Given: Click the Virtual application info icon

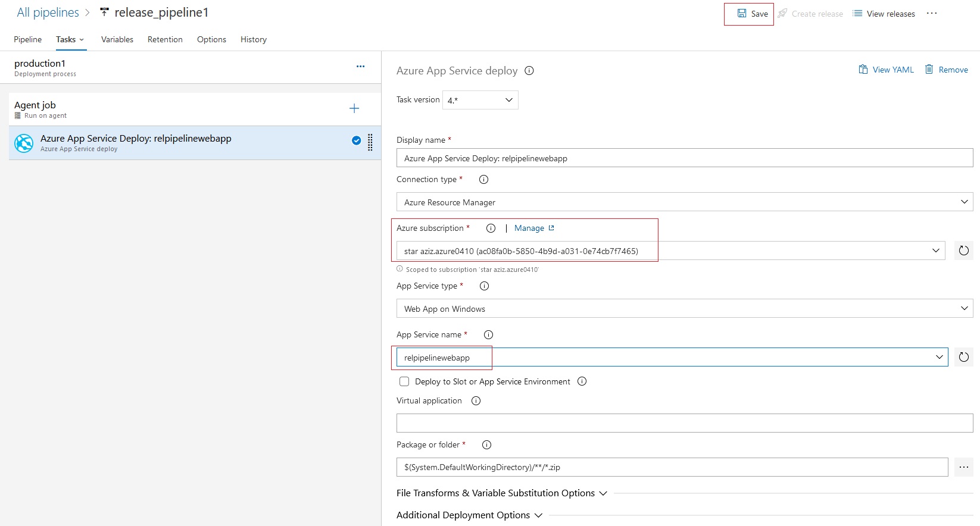Looking at the screenshot, I should 476,400.
